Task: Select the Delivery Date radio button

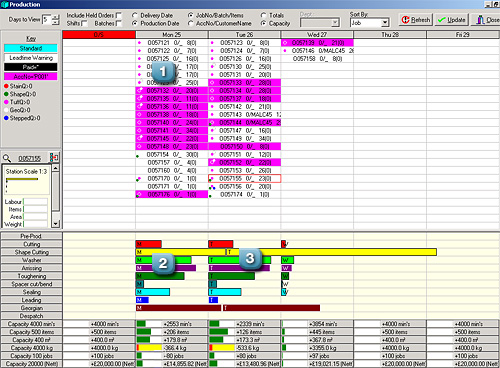Action: [x=135, y=15]
